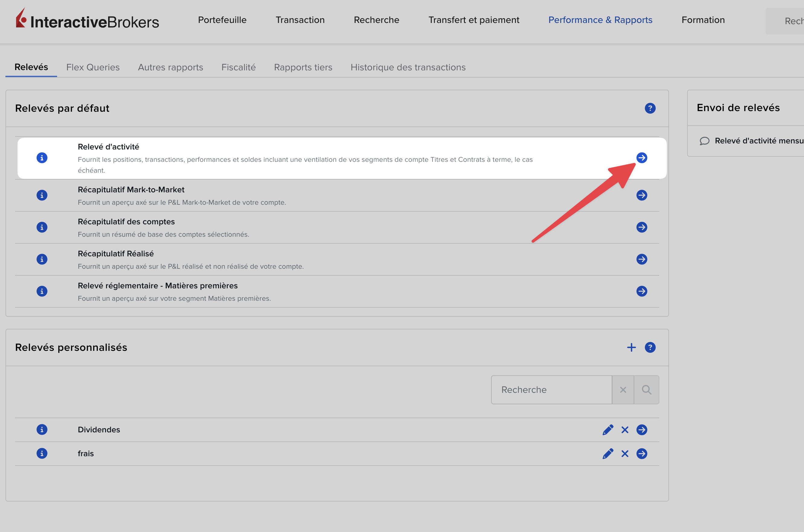This screenshot has width=804, height=532.
Task: Switch to the Flex Queries tab
Action: tap(93, 67)
